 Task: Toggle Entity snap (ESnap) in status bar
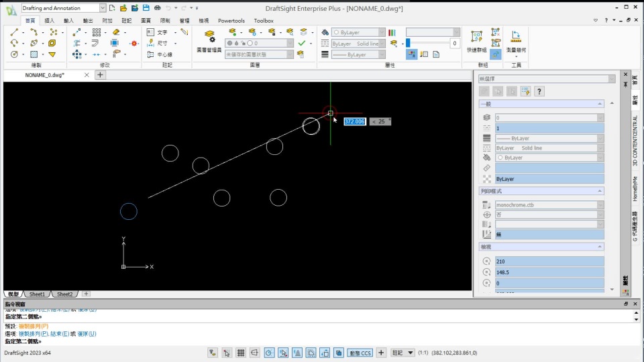283,353
